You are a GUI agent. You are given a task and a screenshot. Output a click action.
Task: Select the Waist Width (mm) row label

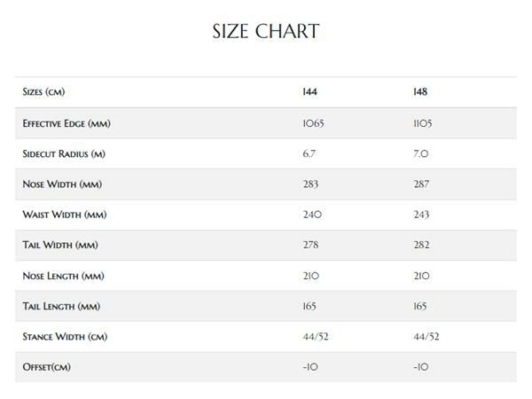[x=61, y=215]
